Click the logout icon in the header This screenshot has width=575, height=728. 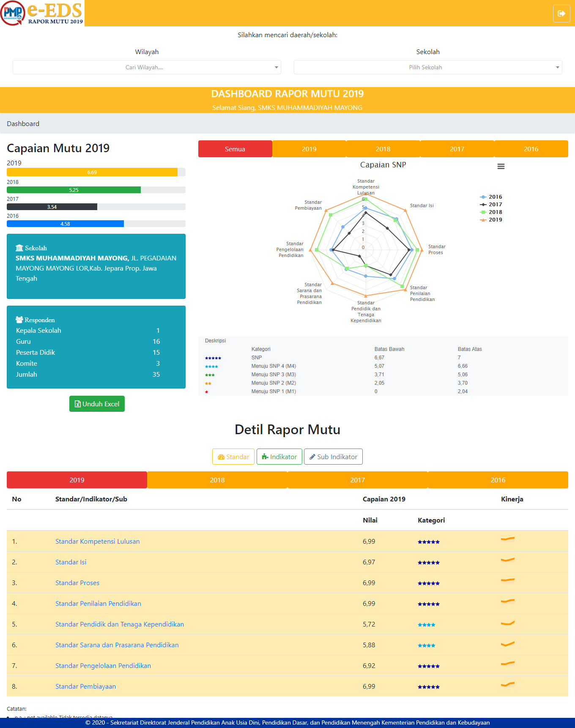pos(561,14)
